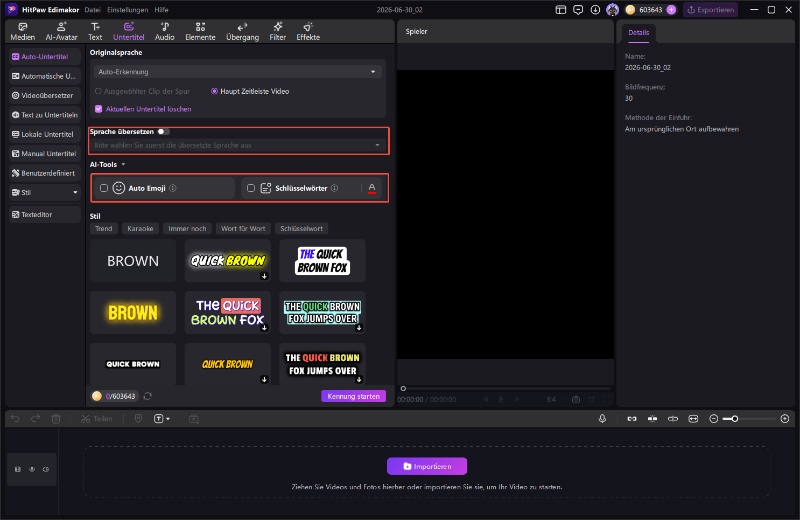
Task: Click the layout switch icon in title bar
Action: [561, 10]
